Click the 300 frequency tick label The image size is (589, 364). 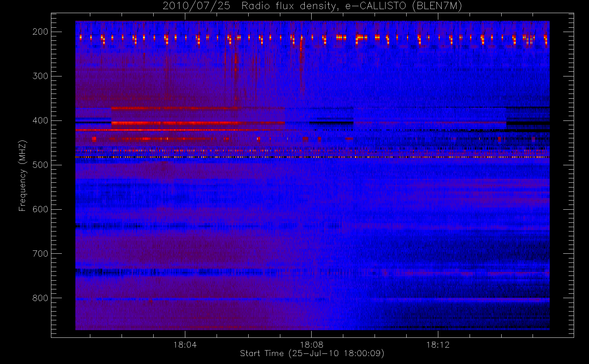[x=40, y=76]
